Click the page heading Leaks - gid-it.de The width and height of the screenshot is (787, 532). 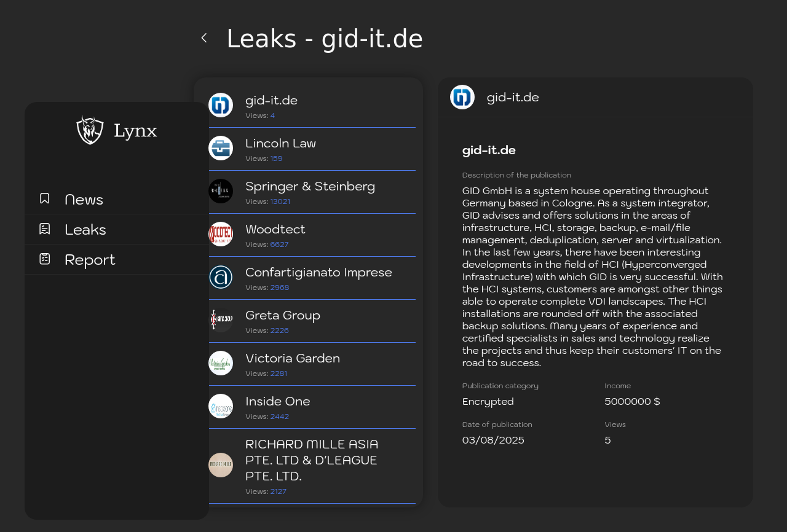pyautogui.click(x=325, y=39)
